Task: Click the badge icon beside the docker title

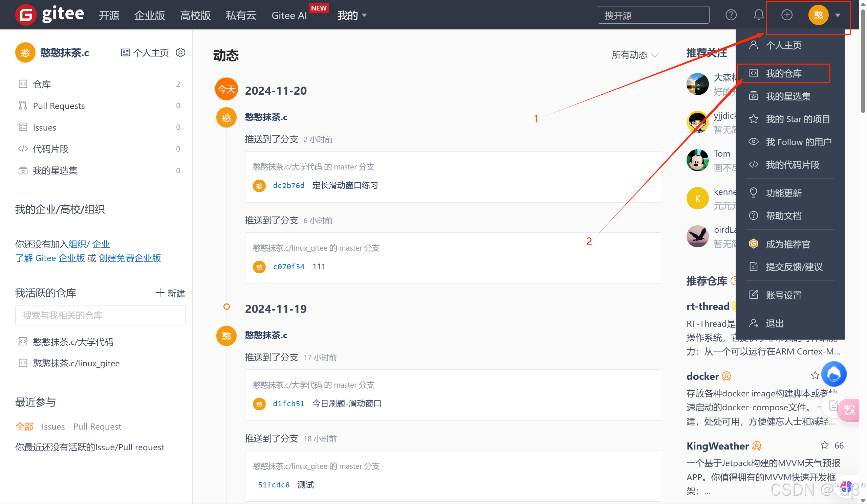Action: (x=726, y=376)
